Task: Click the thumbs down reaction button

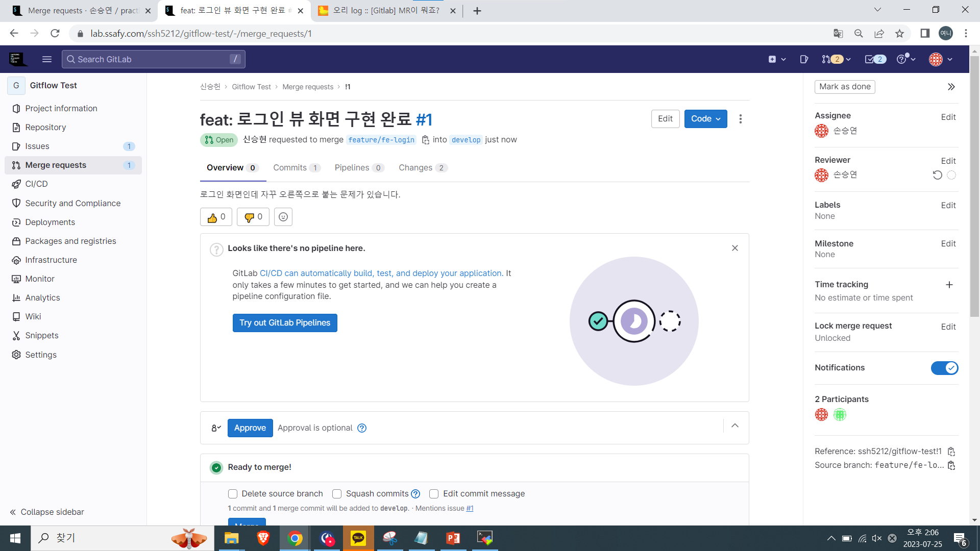Action: coord(253,217)
